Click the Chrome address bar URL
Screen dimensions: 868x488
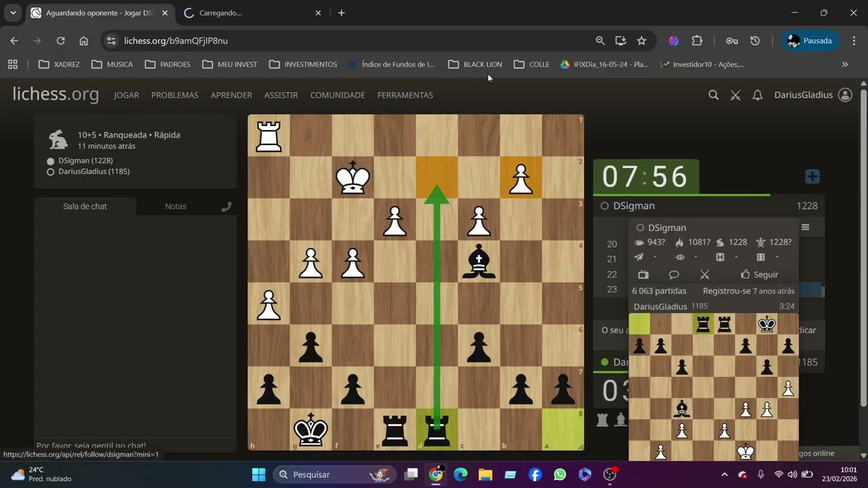176,41
